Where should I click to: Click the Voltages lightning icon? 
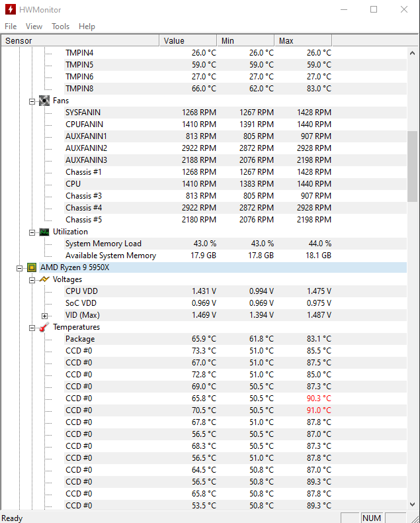point(44,279)
